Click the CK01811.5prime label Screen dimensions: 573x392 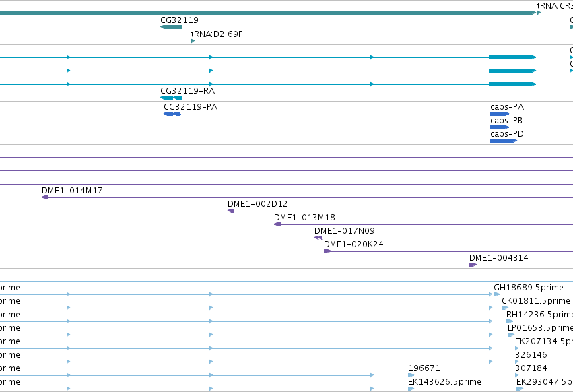[536, 301]
